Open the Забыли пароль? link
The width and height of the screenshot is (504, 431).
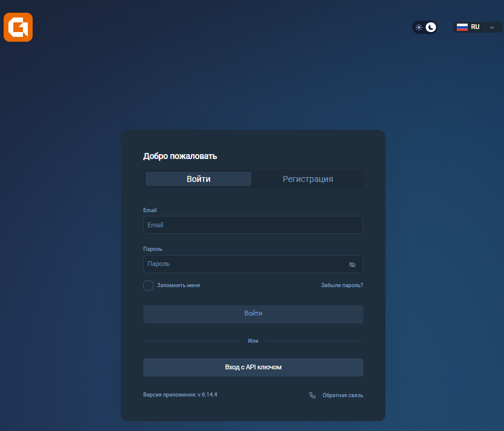341,285
